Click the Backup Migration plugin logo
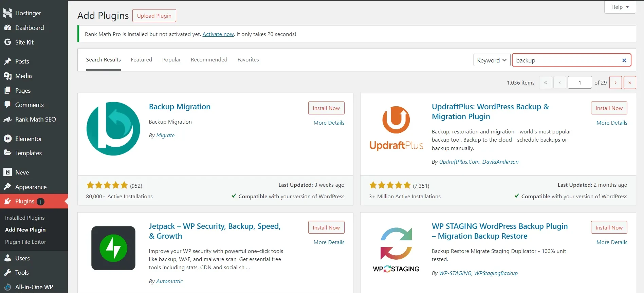 113,129
